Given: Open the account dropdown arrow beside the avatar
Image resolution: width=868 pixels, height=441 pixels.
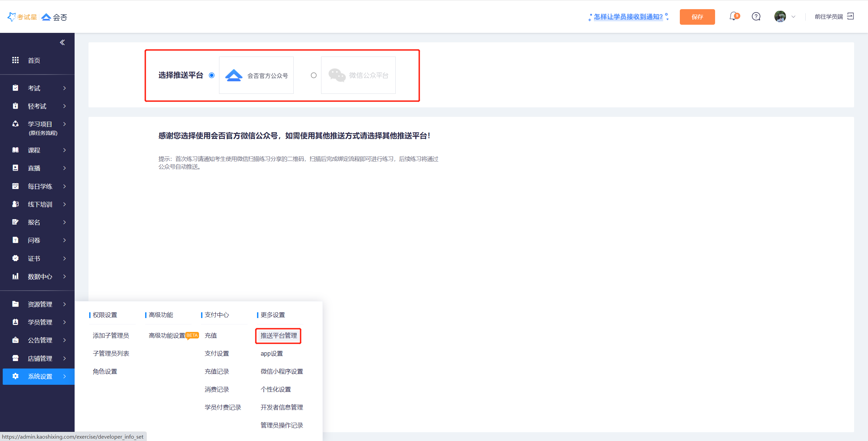Looking at the screenshot, I should [793, 17].
